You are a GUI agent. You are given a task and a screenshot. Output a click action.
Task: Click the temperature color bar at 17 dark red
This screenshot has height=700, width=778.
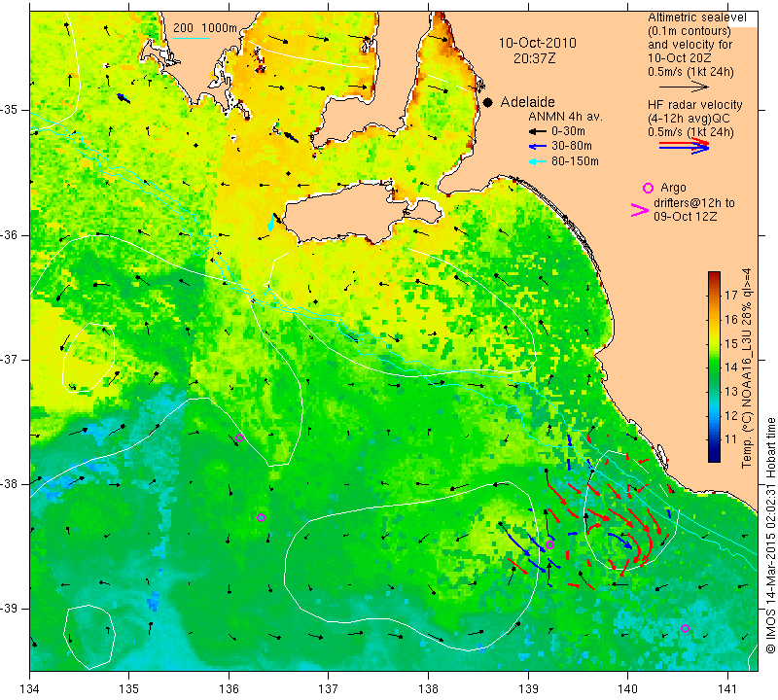point(714,295)
